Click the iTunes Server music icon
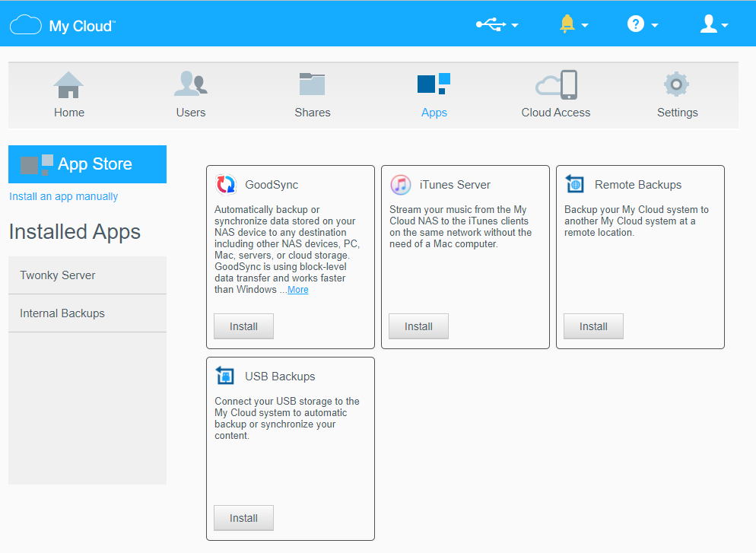The width and height of the screenshot is (756, 553). pyautogui.click(x=401, y=185)
